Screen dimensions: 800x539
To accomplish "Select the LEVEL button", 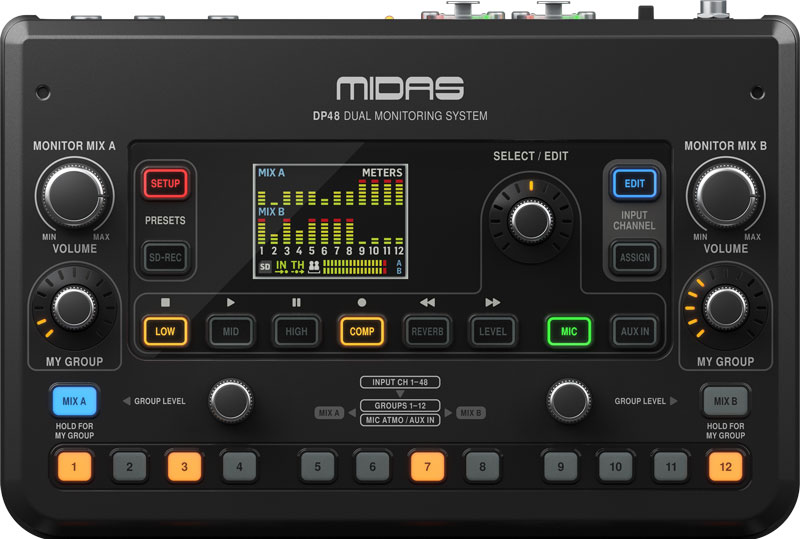I will (x=493, y=331).
